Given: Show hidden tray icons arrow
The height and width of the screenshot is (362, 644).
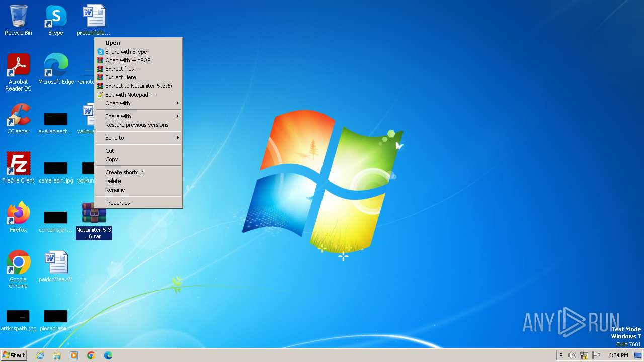Looking at the screenshot, I should click(x=561, y=355).
